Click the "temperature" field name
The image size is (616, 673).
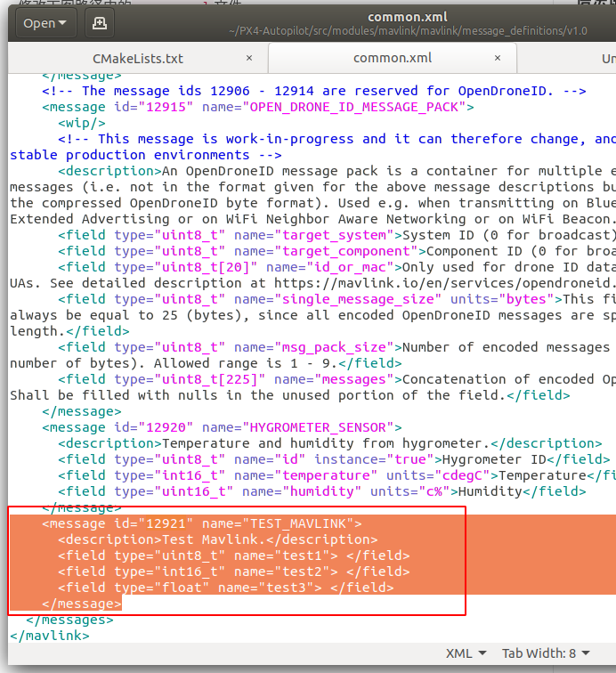click(326, 475)
